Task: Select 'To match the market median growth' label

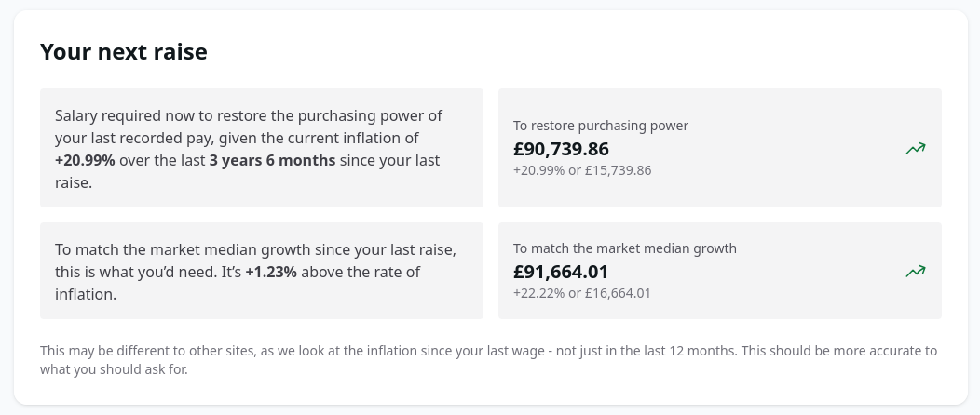Action: [x=624, y=248]
